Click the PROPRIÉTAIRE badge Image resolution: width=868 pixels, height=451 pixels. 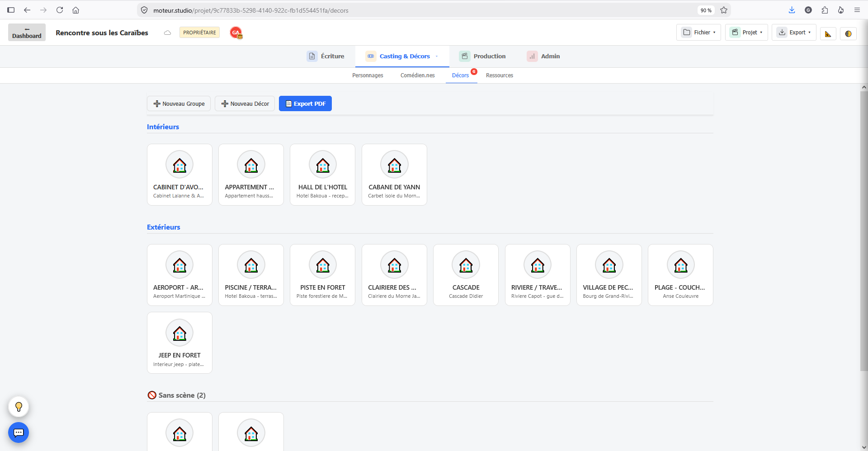click(199, 33)
